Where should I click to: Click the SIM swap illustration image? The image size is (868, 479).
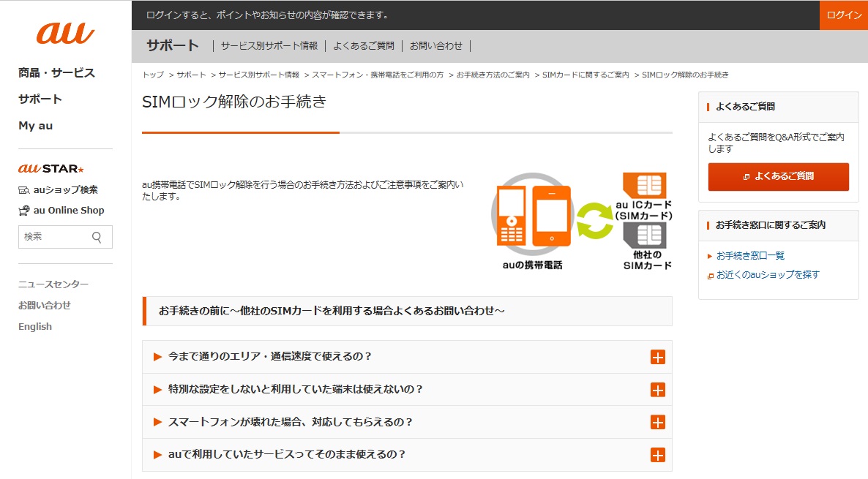(581, 222)
